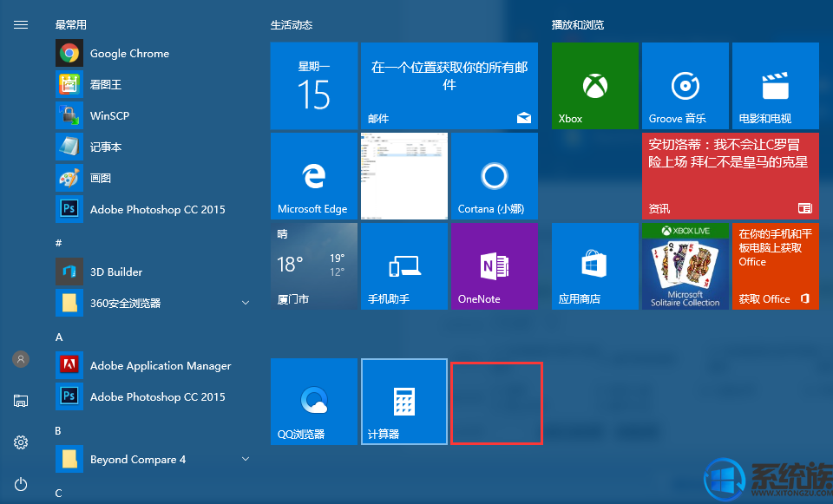Click the Power button icon
This screenshot has height=504, width=833.
pyautogui.click(x=21, y=484)
